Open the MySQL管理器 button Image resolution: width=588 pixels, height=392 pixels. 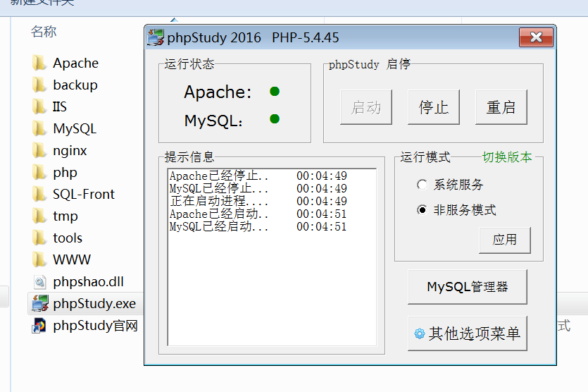[468, 287]
